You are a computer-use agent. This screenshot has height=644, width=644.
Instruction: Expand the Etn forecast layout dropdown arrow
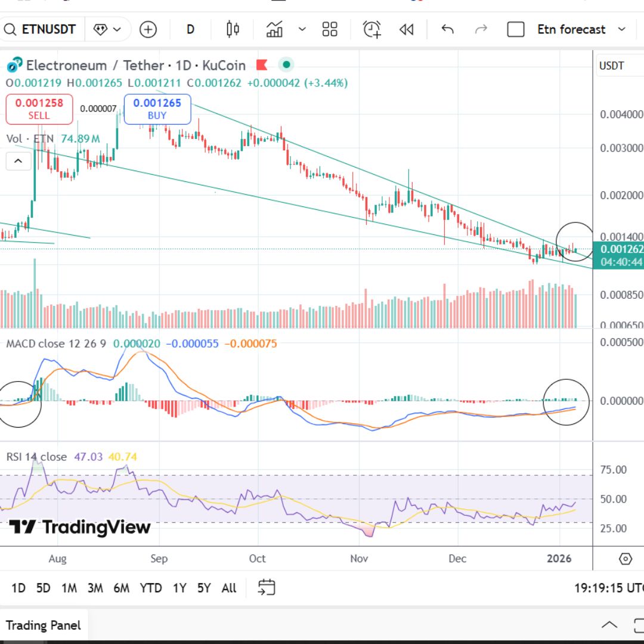[x=622, y=29]
